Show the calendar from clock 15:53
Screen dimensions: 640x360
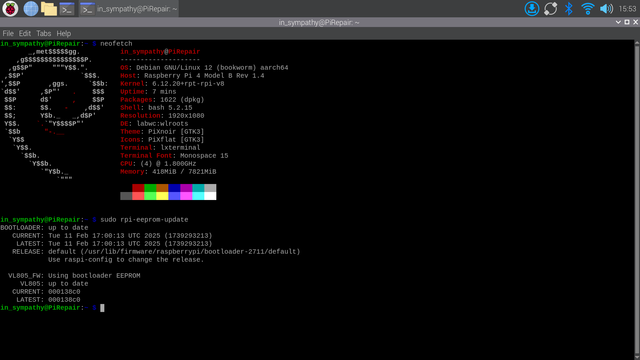tap(627, 9)
